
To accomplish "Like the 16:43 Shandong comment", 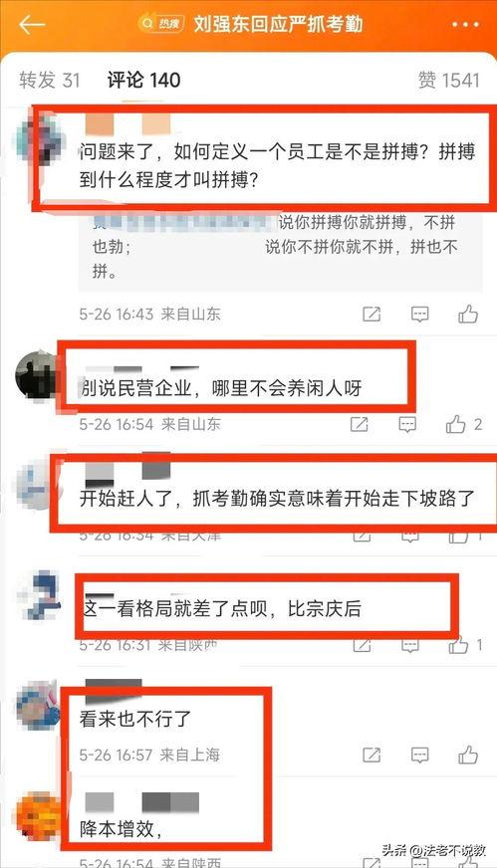I will [x=468, y=315].
